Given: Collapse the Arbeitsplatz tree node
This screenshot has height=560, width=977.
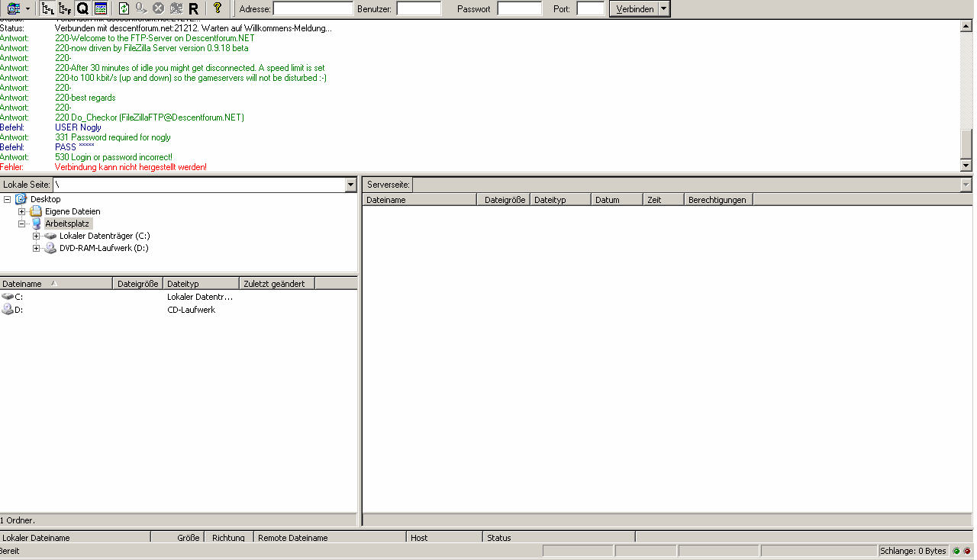Looking at the screenshot, I should [21, 224].
